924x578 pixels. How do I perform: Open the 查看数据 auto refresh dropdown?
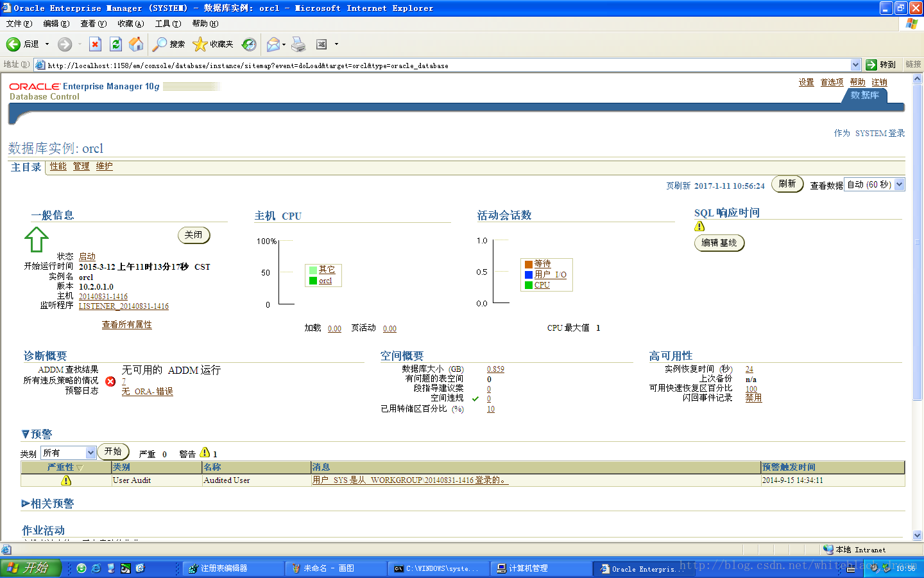(x=874, y=184)
